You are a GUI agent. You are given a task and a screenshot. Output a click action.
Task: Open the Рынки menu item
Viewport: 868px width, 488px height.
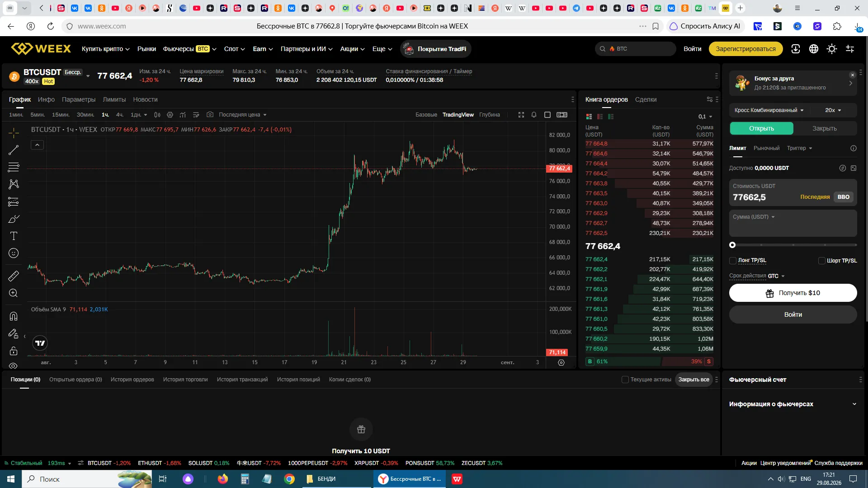146,49
